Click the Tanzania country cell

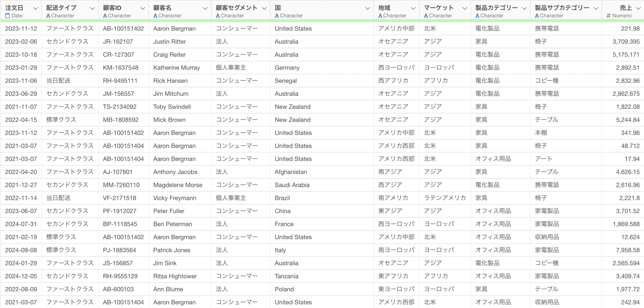[x=286, y=276]
